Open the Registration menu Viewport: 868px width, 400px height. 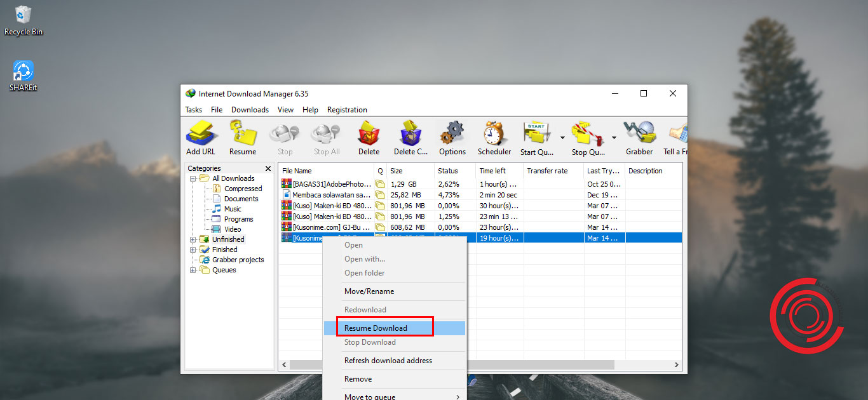tap(347, 110)
